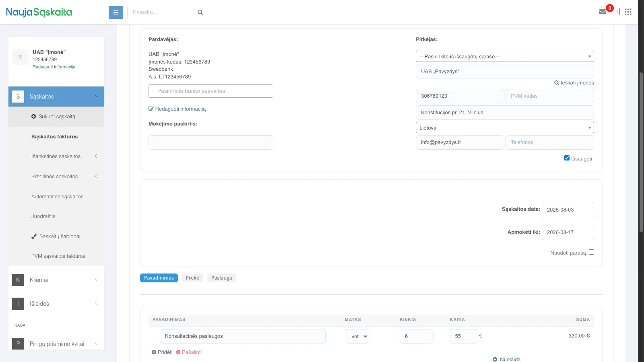Expand the Kreditinės sąskaitos chevron

point(96,176)
